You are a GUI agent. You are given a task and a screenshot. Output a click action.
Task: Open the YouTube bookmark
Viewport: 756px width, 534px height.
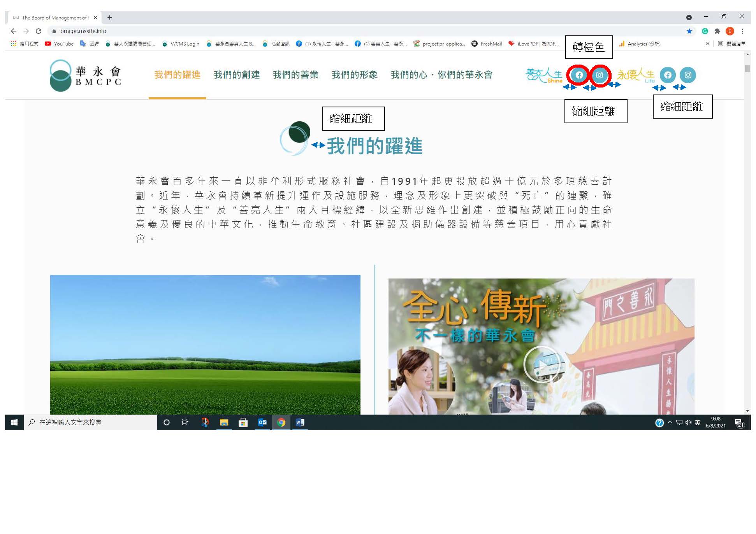[59, 44]
